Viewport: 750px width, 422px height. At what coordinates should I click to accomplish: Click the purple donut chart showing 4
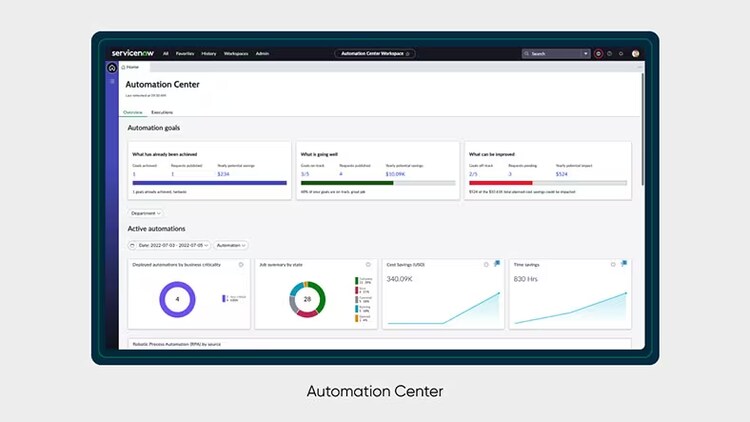click(177, 299)
